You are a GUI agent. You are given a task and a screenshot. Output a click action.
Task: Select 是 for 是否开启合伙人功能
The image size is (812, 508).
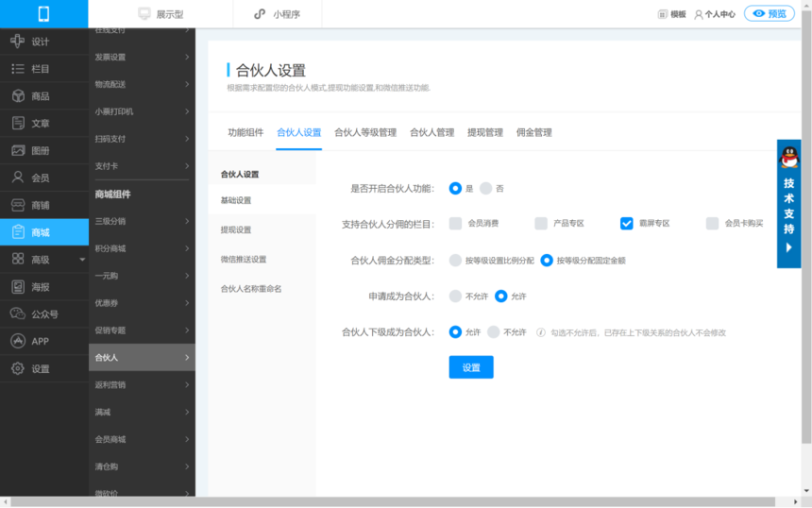(x=455, y=189)
